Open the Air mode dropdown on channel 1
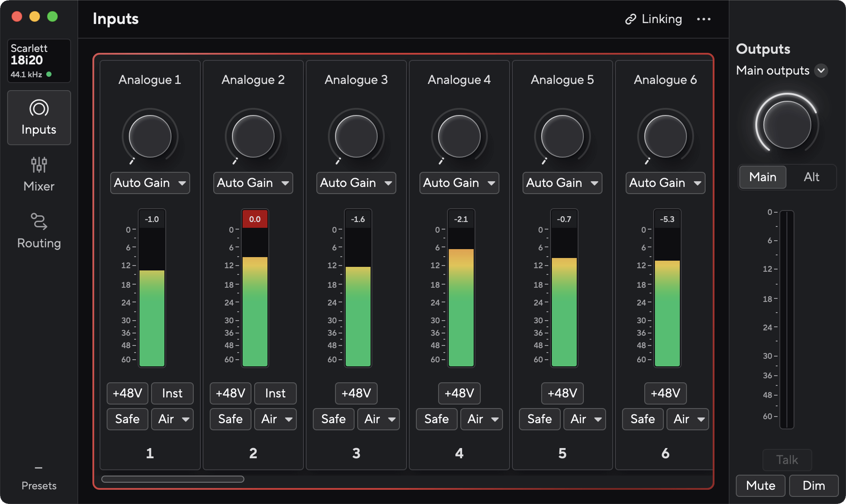846x504 pixels. (x=172, y=419)
